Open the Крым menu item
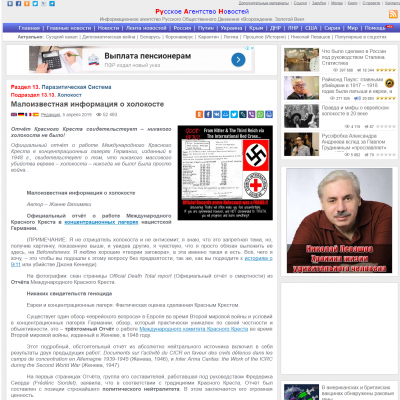The width and height of the screenshot is (400, 400). point(256,28)
